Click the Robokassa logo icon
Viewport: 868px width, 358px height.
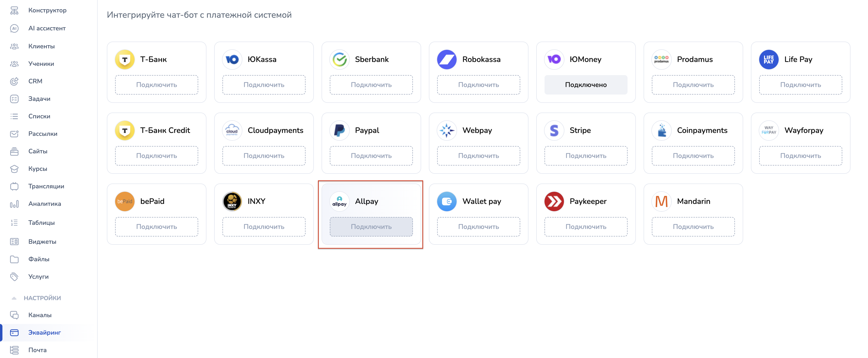[446, 59]
